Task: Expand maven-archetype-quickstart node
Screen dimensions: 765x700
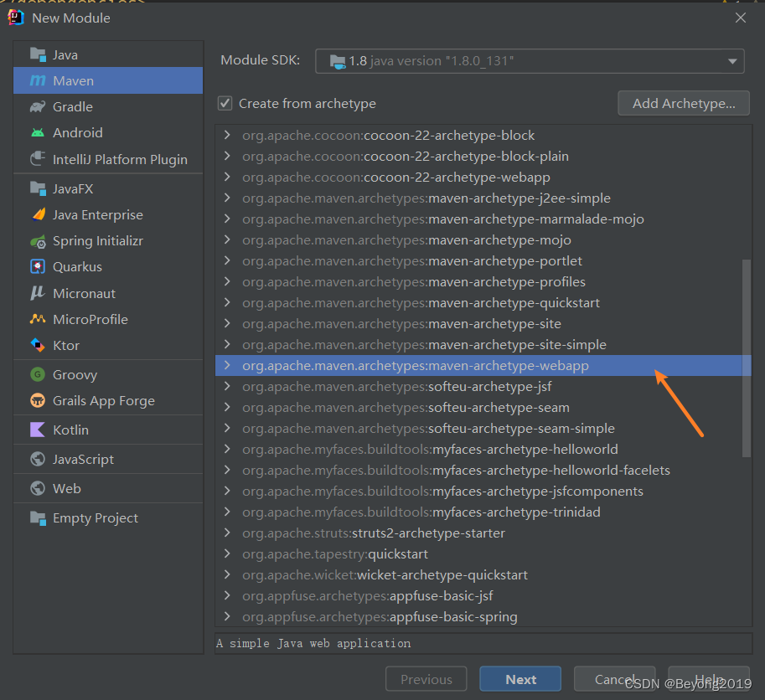Action: point(227,303)
